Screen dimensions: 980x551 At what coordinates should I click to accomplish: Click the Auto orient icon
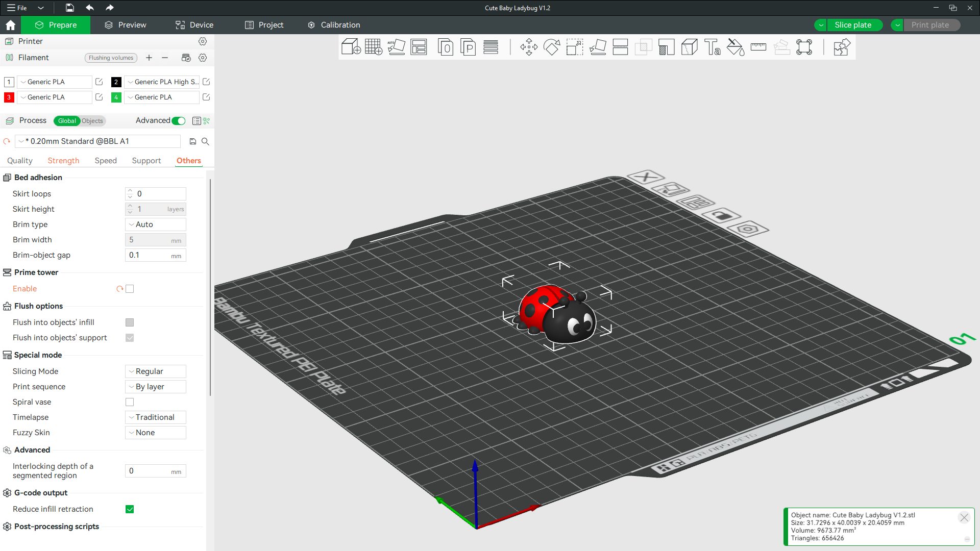[396, 47]
